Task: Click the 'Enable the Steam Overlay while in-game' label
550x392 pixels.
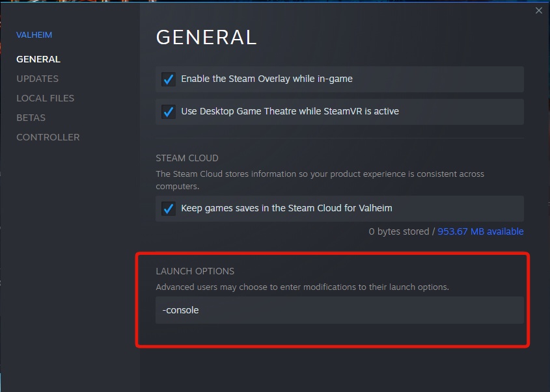Action: pyautogui.click(x=267, y=79)
